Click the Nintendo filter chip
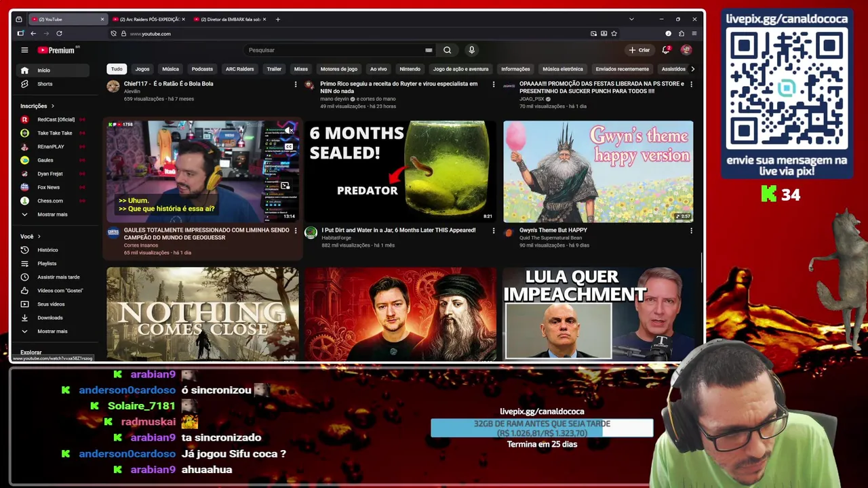The width and height of the screenshot is (868, 488). 410,69
